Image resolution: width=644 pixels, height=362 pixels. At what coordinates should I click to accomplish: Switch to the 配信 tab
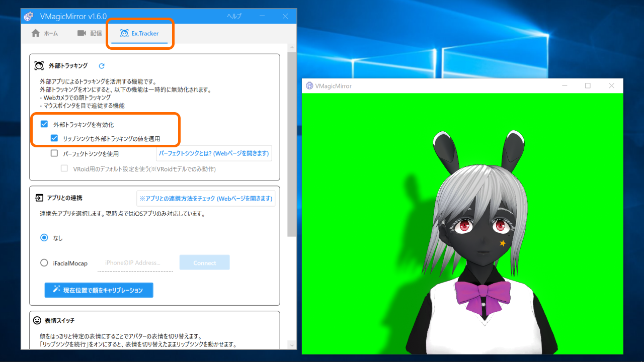pyautogui.click(x=90, y=33)
